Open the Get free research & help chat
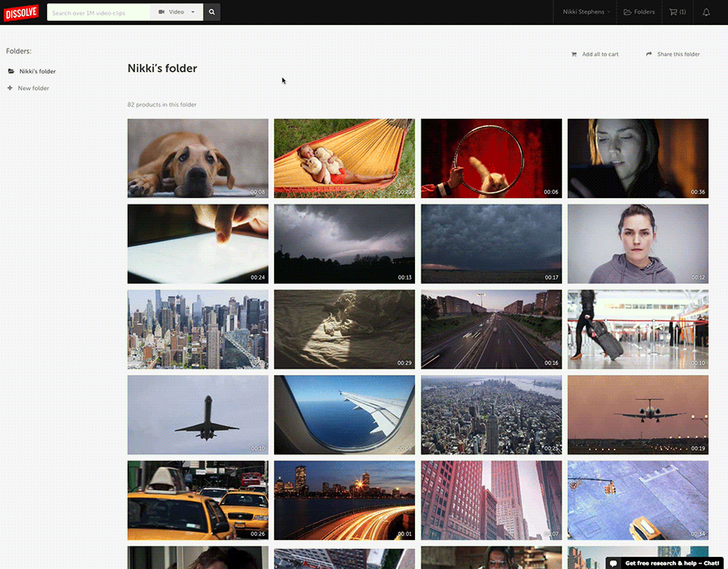728x569 pixels. (x=664, y=563)
